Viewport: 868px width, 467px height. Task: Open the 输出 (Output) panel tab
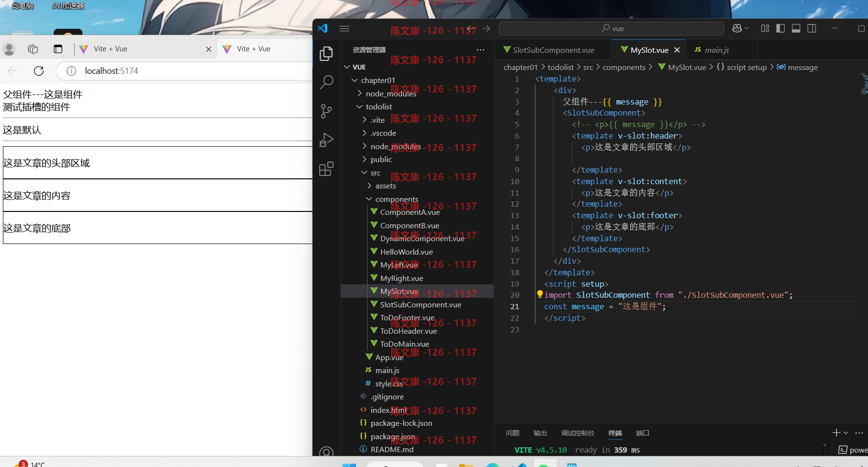pyautogui.click(x=540, y=433)
